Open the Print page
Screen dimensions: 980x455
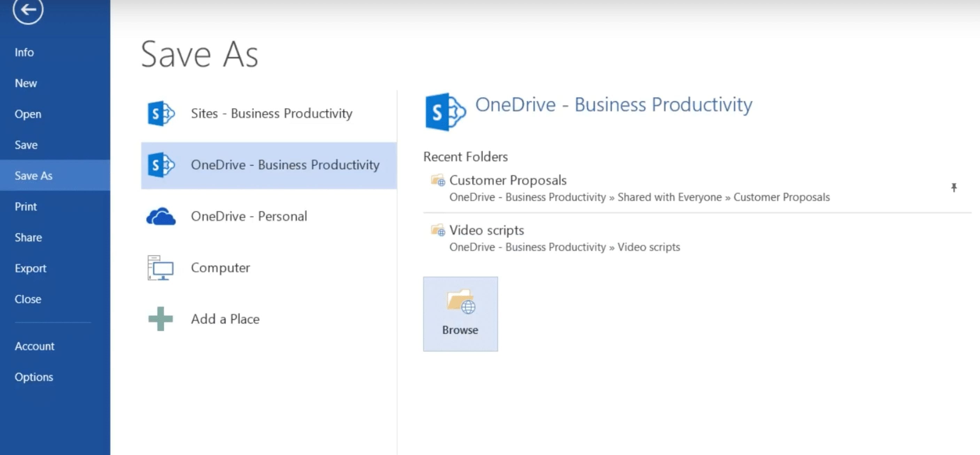click(x=26, y=207)
